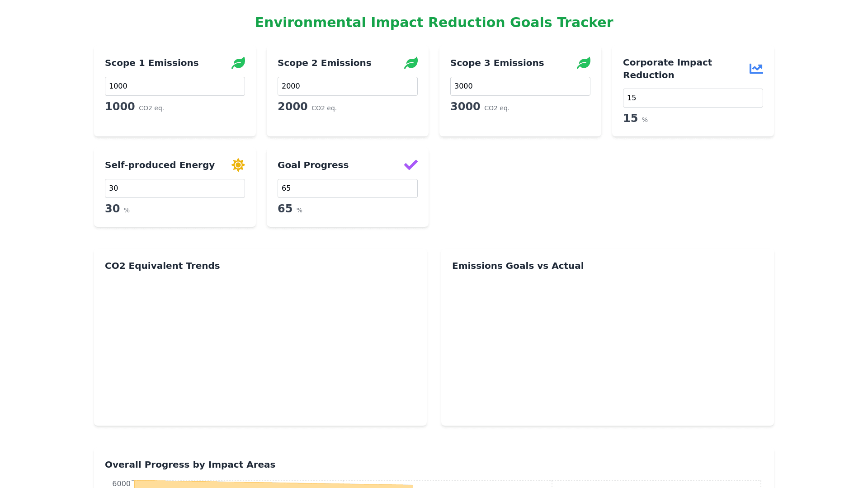This screenshot has width=868, height=488.
Task: Click the Overall Progress by Impact Areas heading
Action: pos(190,465)
